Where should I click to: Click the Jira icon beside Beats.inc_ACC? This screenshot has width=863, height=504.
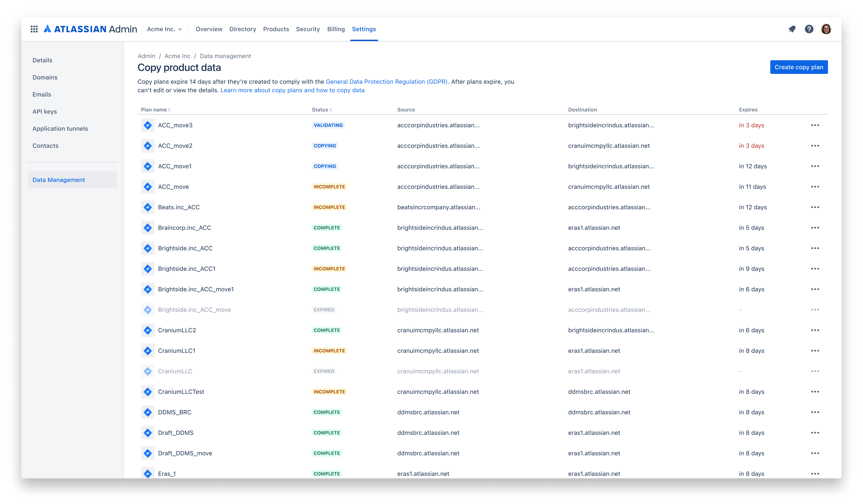pyautogui.click(x=148, y=207)
